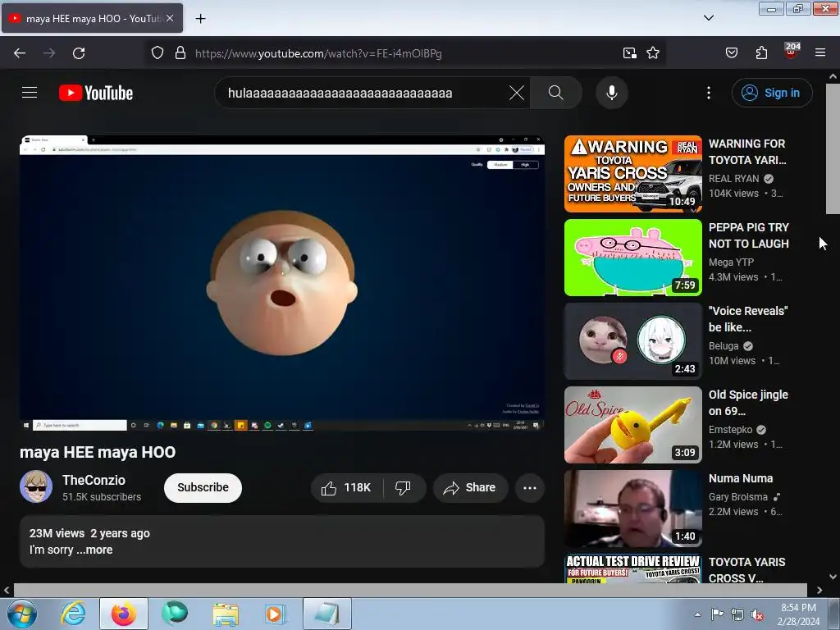Screen dimensions: 840x630
Task: Expand the description with ...more
Action: click(94, 550)
